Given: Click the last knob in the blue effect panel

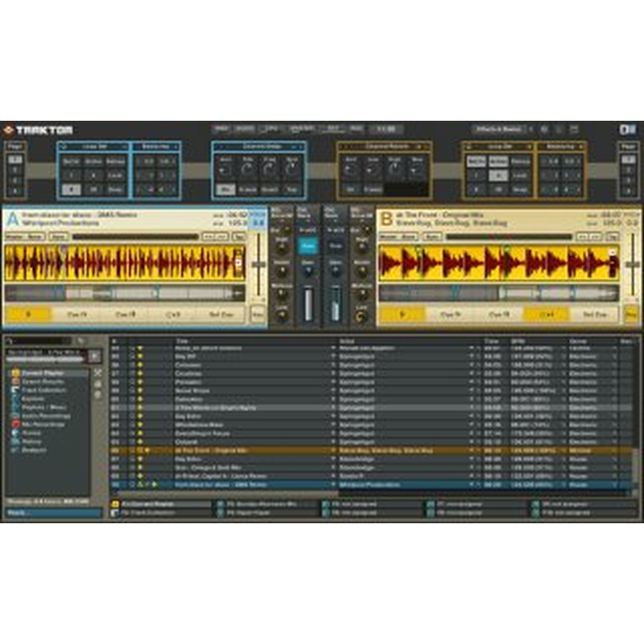Looking at the screenshot, I should 291,169.
